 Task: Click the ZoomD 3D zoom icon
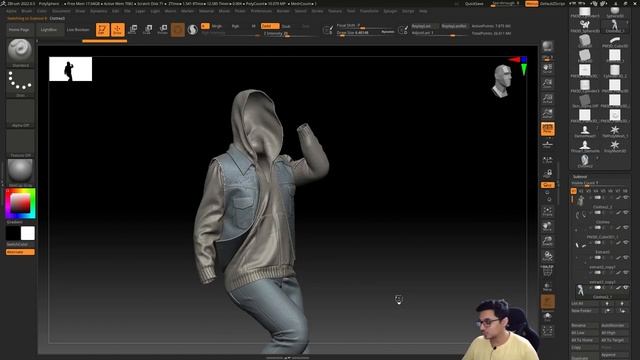coord(547,242)
